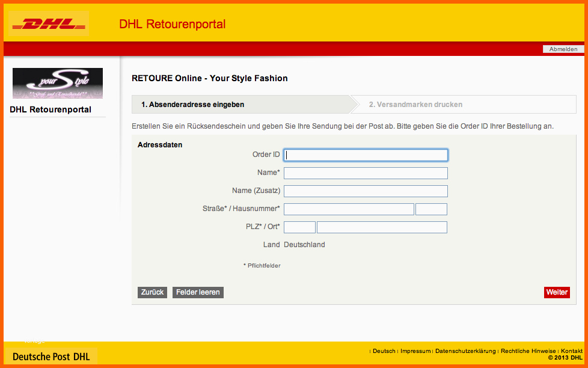Image resolution: width=588 pixels, height=368 pixels.
Task: Click the Deutschland country value
Action: 304,245
